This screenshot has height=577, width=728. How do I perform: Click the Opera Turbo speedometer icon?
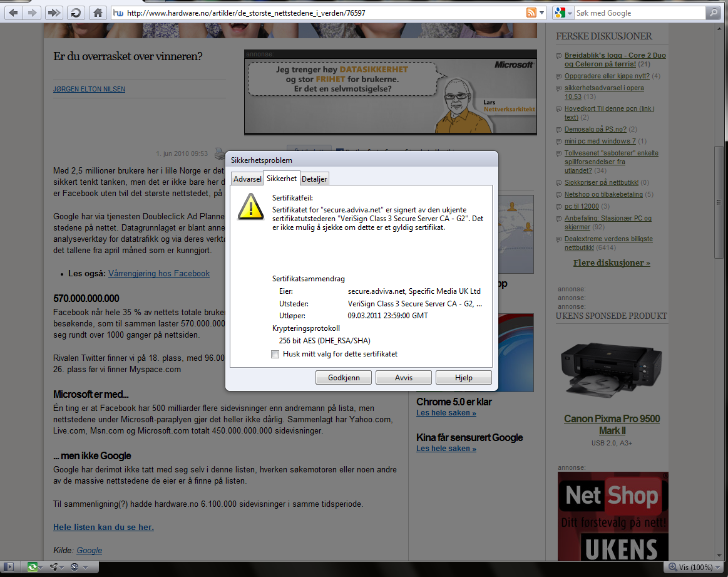(x=74, y=567)
